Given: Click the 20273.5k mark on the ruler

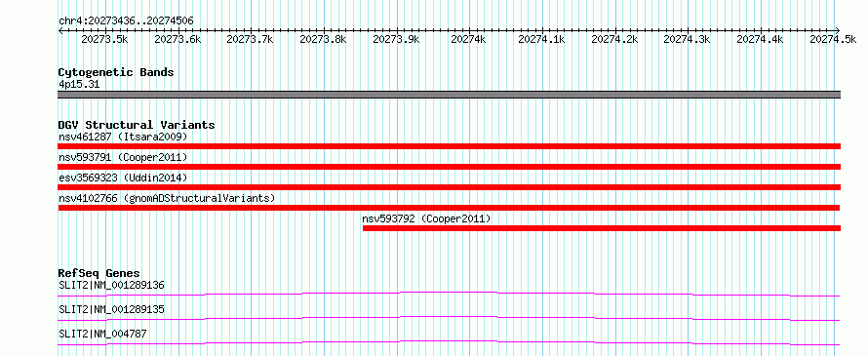Looking at the screenshot, I should point(104,39).
